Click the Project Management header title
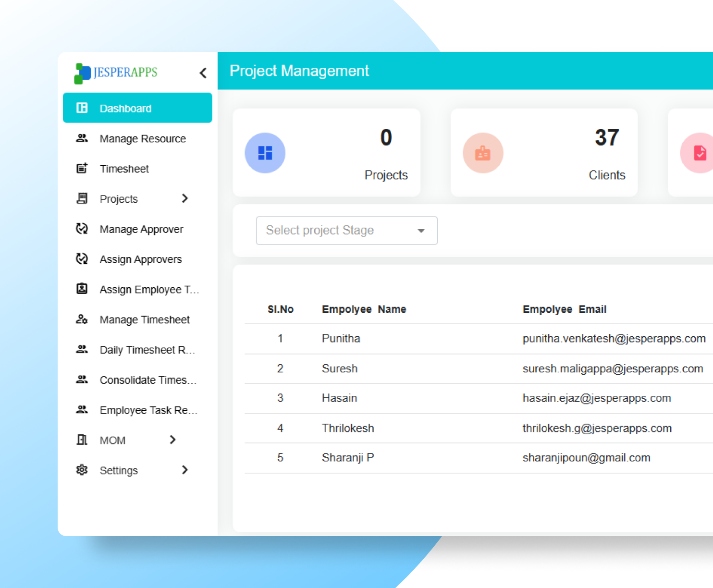 coord(299,71)
